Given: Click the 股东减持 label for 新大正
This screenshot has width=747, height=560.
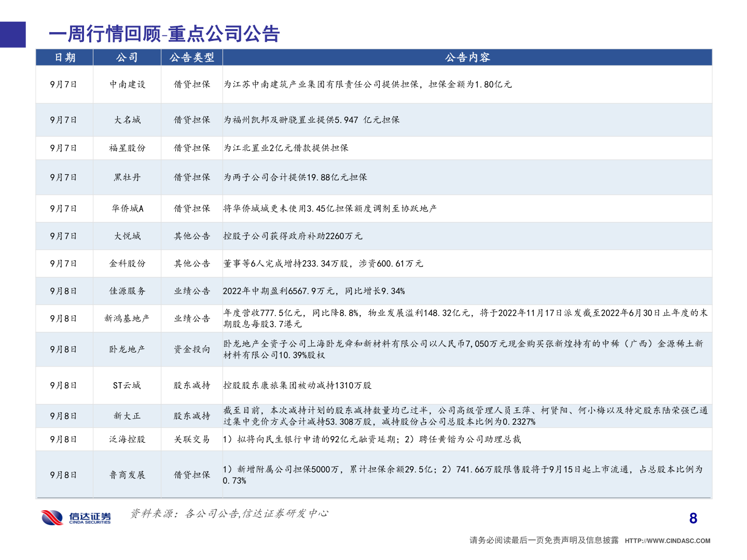Looking at the screenshot, I should (191, 415).
